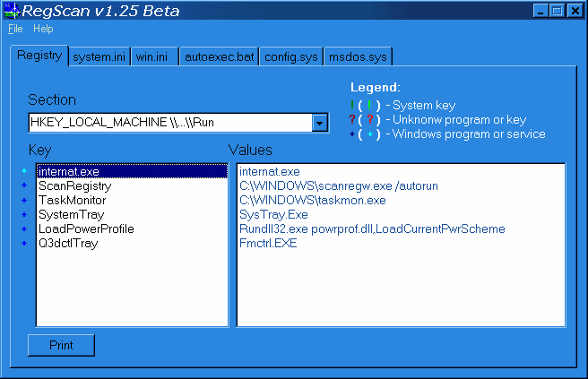The width and height of the screenshot is (588, 379).
Task: Click the red question mark Unknown program legend icon
Action: click(352, 119)
